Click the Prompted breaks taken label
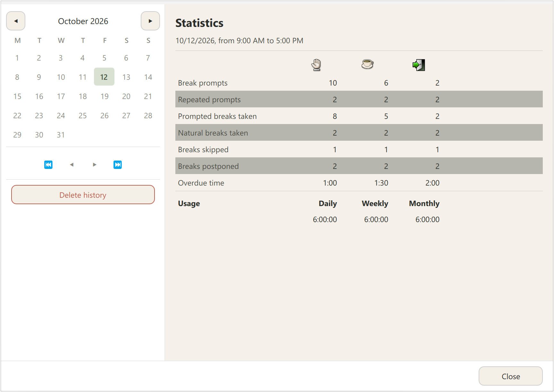 coord(217,116)
